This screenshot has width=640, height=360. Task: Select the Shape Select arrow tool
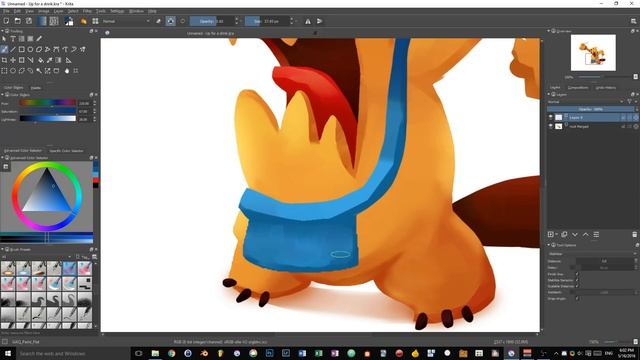point(4,39)
